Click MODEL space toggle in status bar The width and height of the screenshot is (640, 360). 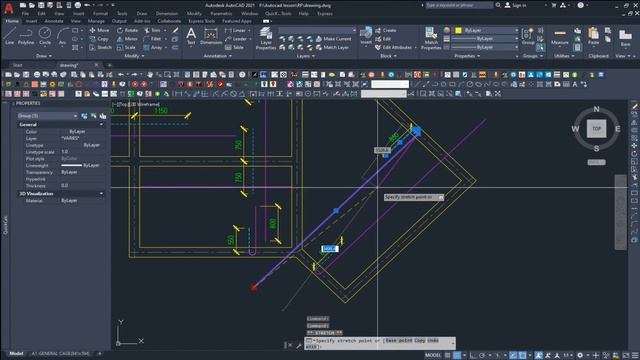point(433,355)
